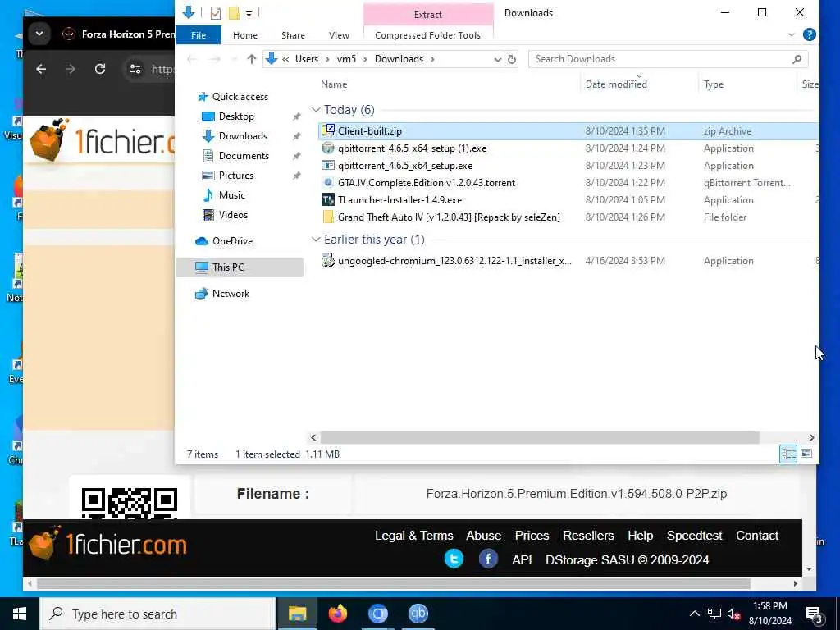Open Quick access in navigation pane
Screen dimensions: 840x630
click(240, 97)
